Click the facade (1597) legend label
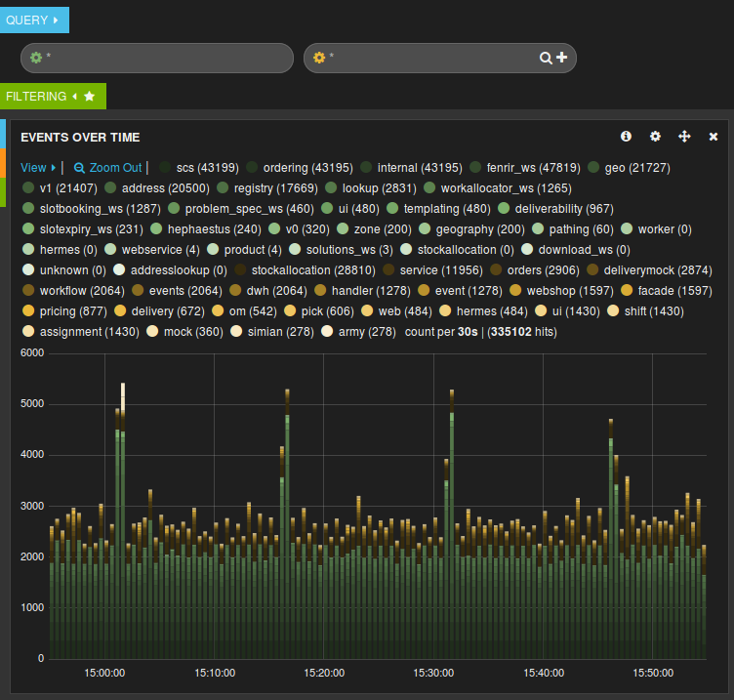734x700 pixels. coord(675,291)
